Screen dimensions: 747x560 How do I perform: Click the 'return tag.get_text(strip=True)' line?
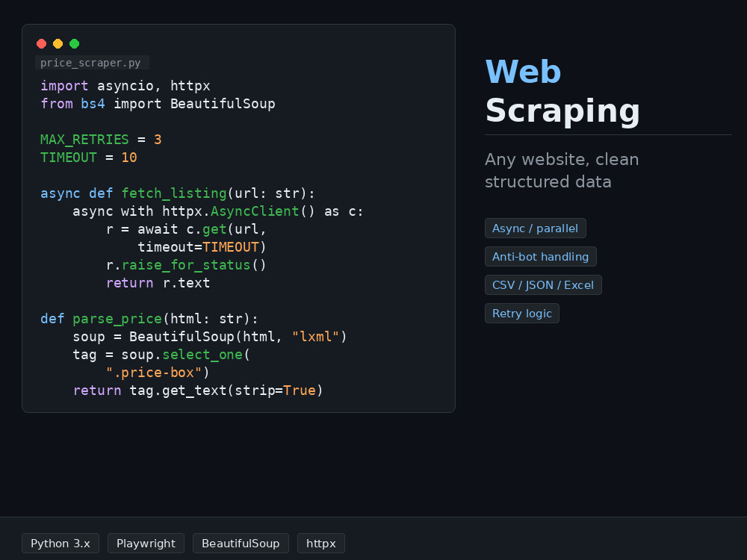tap(198, 391)
